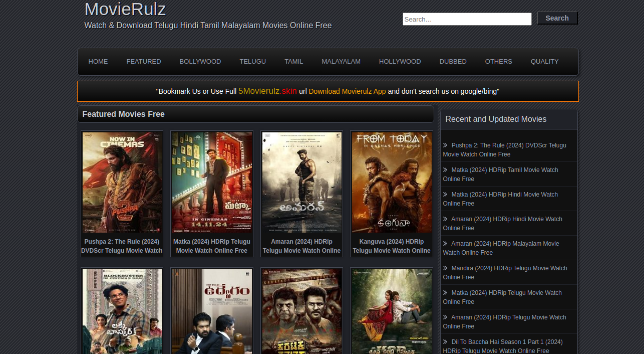Image resolution: width=644 pixels, height=354 pixels.
Task: Select the Amaran poster thumbnail
Action: point(301,183)
